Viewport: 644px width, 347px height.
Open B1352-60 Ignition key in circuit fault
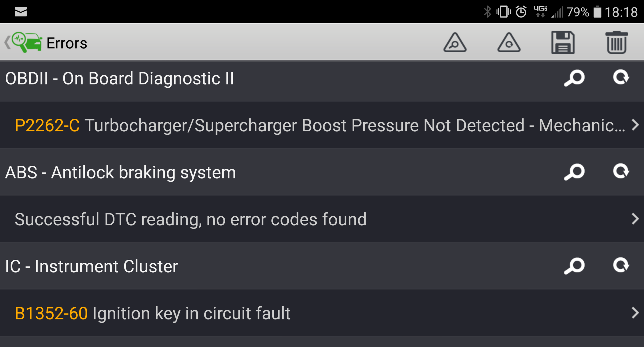[x=322, y=313]
